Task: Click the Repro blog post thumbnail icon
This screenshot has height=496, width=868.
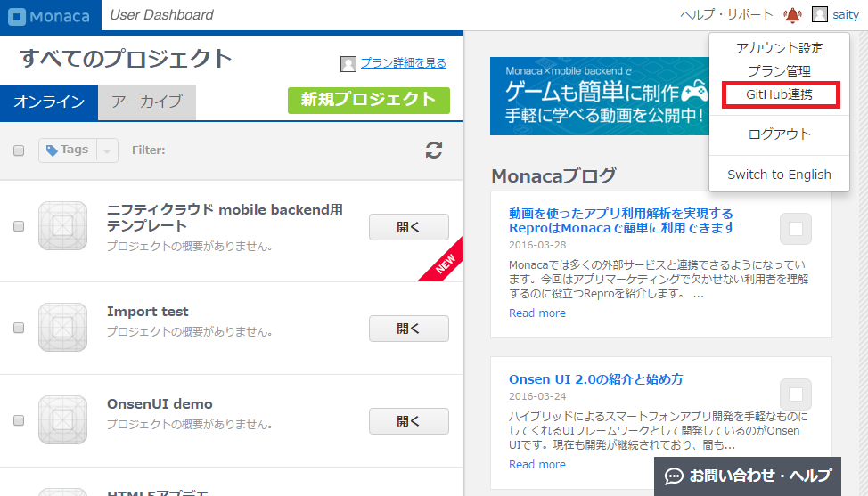Action: 795,229
